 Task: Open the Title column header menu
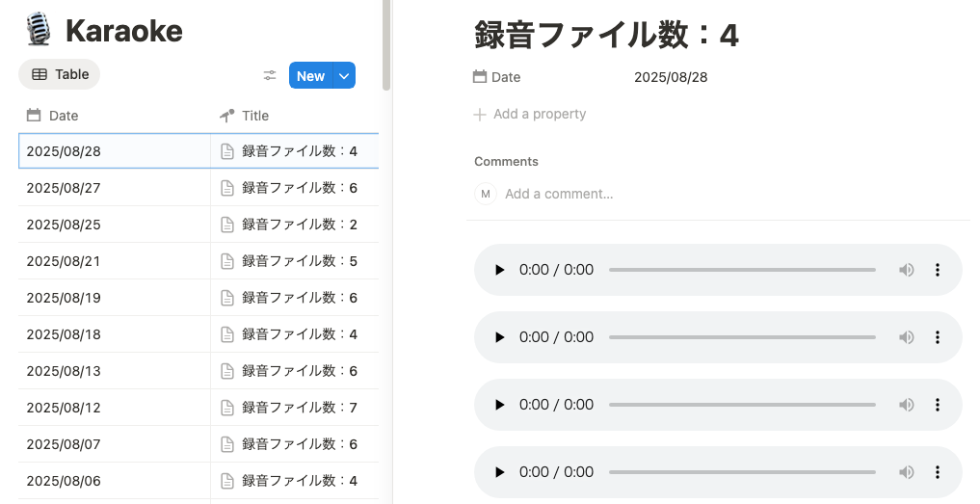click(x=295, y=116)
